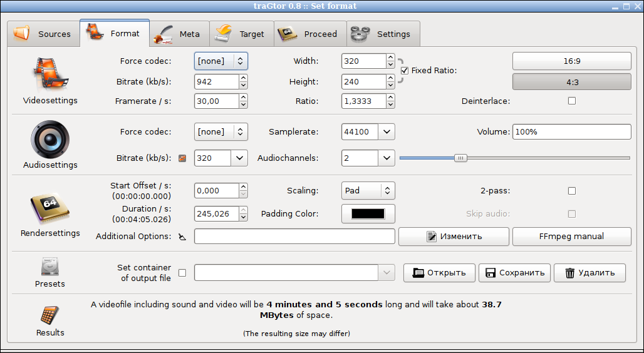Click the Framerate field showing 30,00
This screenshot has height=353, width=644.
coord(217,101)
